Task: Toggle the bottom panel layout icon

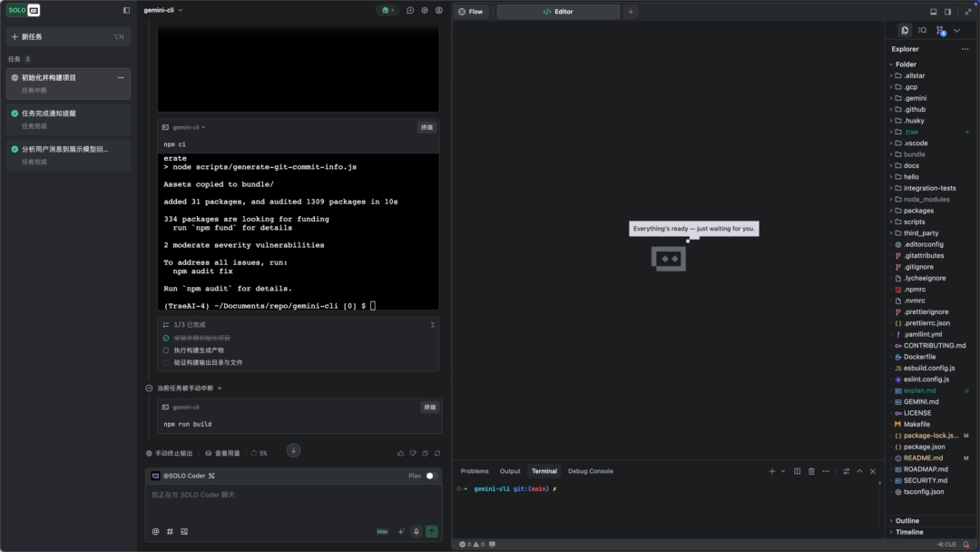Action: 933,12
